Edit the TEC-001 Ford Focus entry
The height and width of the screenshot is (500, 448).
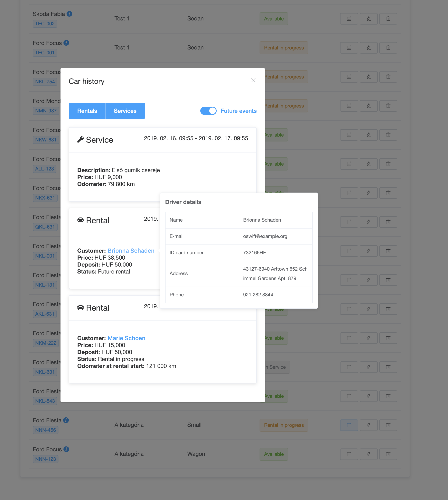pyautogui.click(x=368, y=48)
